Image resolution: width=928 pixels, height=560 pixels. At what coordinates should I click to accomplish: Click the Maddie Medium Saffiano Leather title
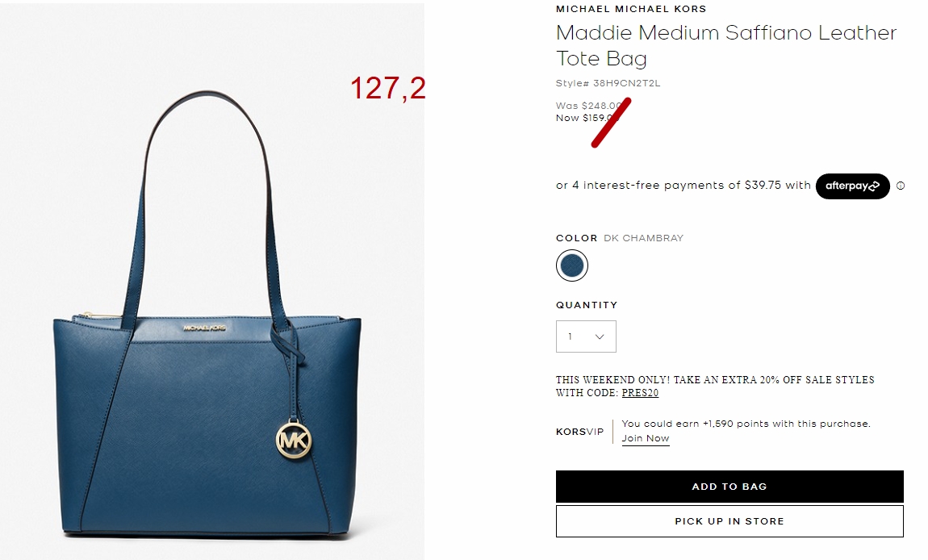pos(726,45)
